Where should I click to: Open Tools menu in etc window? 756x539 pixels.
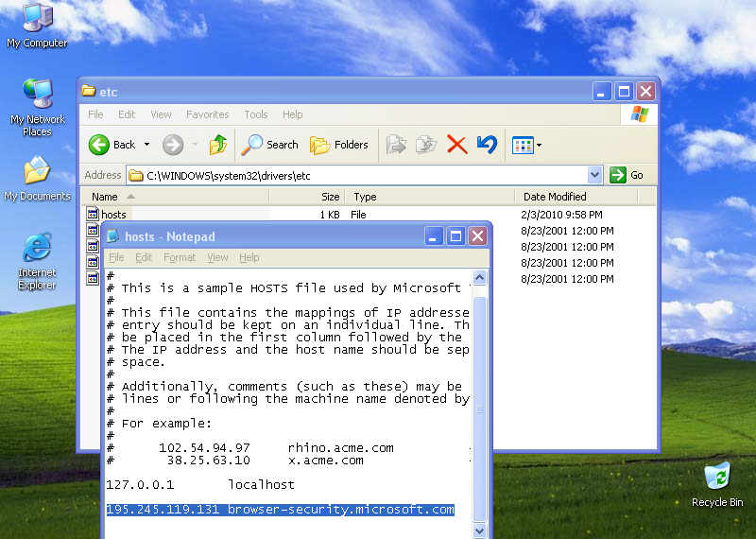tap(255, 114)
